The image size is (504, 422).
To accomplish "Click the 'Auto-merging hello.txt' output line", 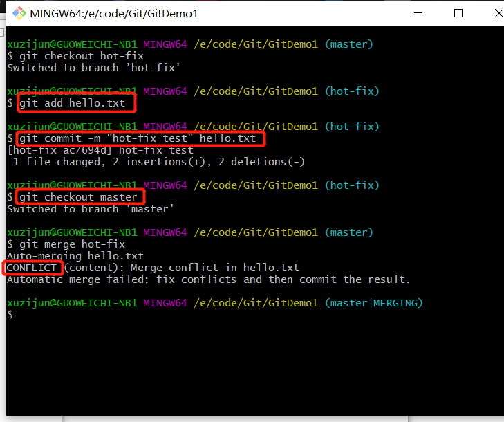I will coord(75,256).
